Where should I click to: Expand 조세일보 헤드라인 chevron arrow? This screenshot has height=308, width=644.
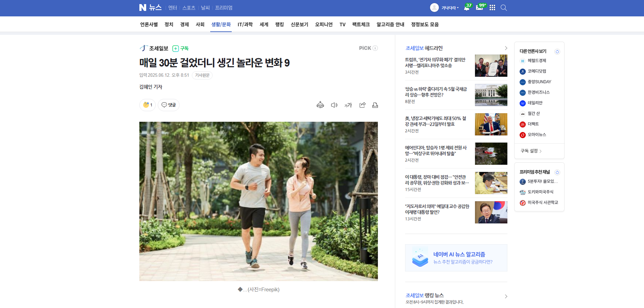(506, 48)
